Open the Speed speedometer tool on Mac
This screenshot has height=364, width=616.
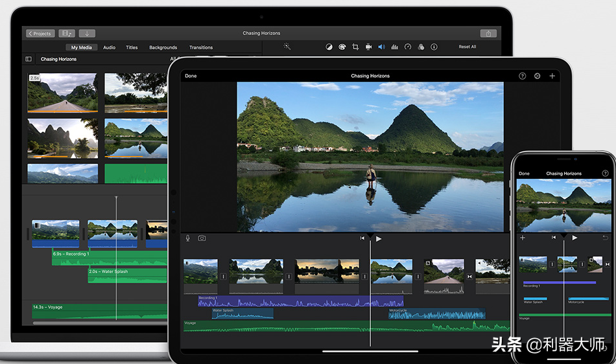[408, 47]
